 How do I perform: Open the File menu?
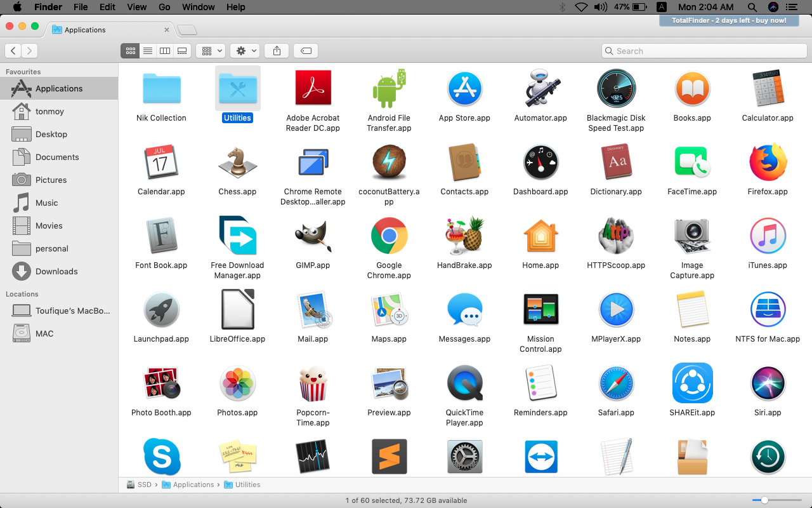81,7
